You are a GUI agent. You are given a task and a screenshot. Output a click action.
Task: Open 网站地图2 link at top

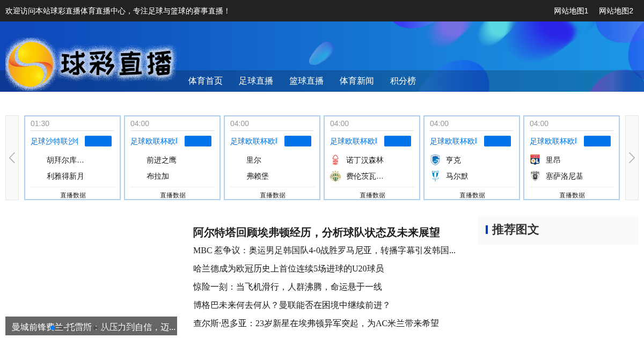click(616, 11)
